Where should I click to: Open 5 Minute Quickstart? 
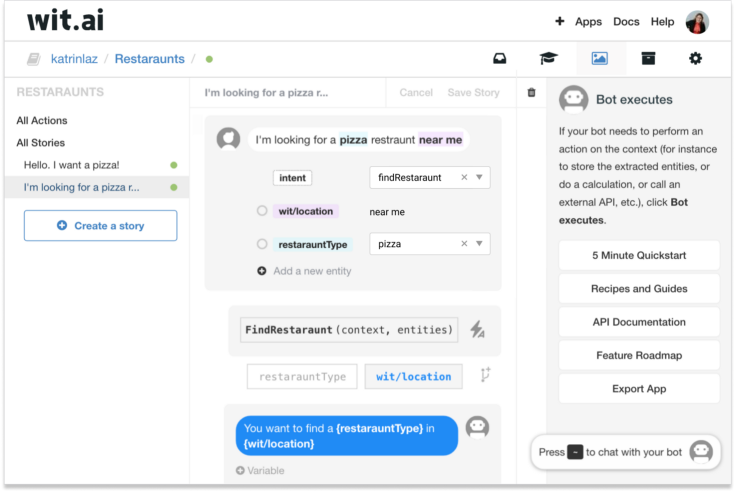[639, 255]
